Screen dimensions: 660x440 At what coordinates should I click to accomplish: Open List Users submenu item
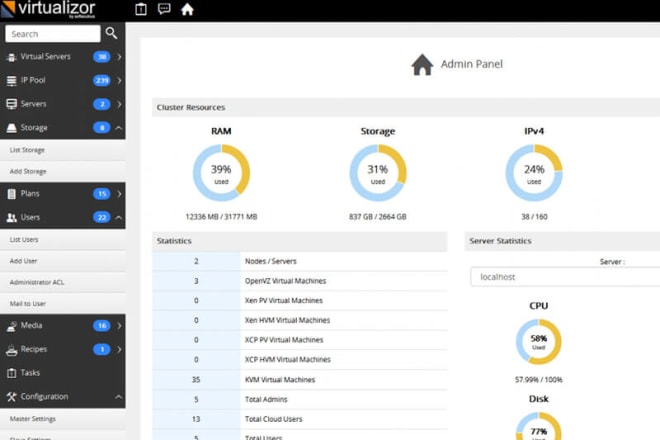click(x=63, y=240)
